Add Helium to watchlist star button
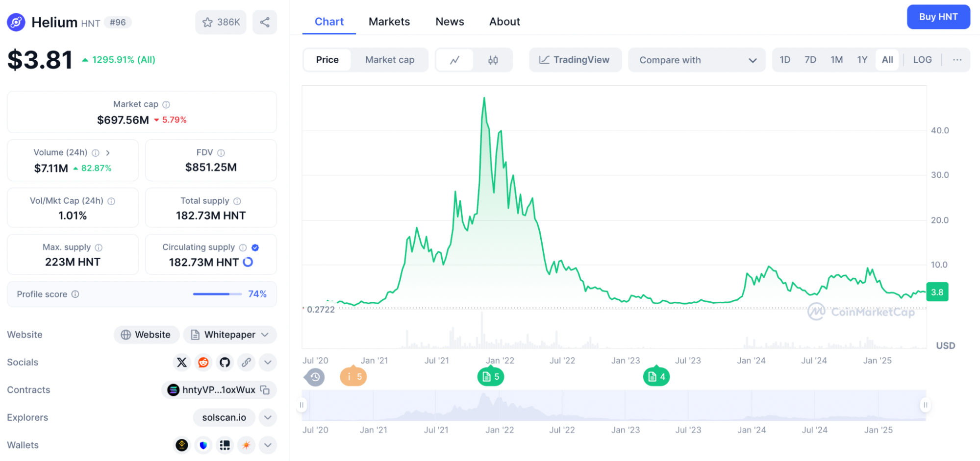The image size is (980, 461). (x=221, y=22)
